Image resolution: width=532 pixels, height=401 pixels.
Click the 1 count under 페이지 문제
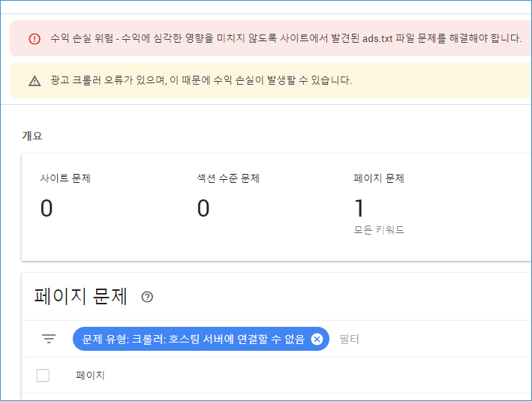pyautogui.click(x=359, y=208)
